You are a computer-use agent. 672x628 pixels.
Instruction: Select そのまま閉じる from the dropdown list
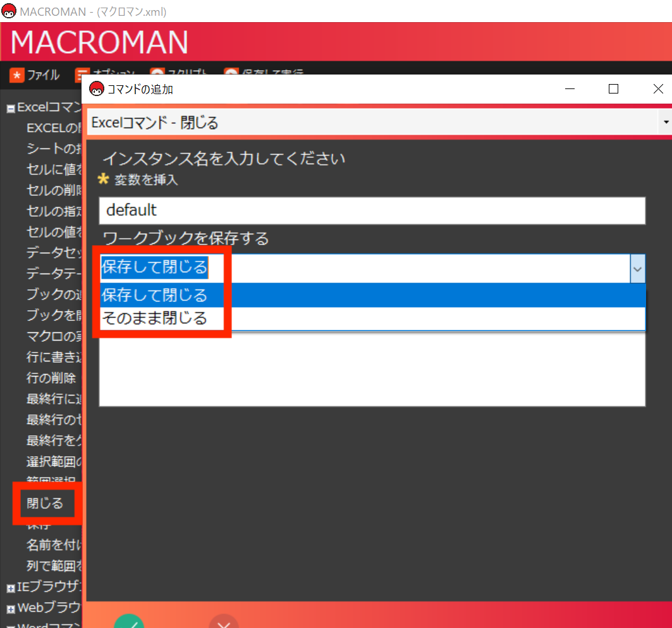click(372, 318)
